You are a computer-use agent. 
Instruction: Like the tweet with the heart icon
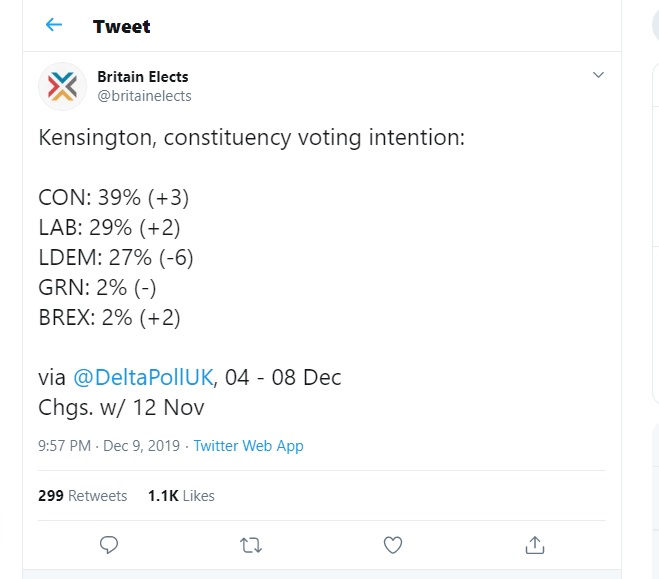click(393, 544)
